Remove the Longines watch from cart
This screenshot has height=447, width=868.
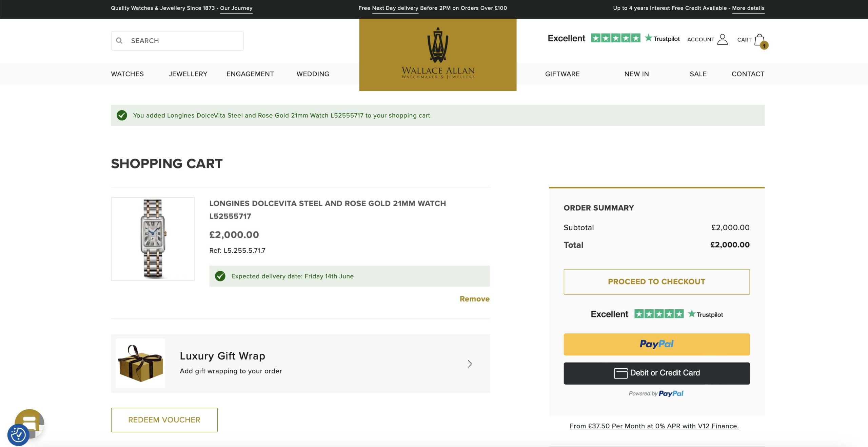coord(474,299)
